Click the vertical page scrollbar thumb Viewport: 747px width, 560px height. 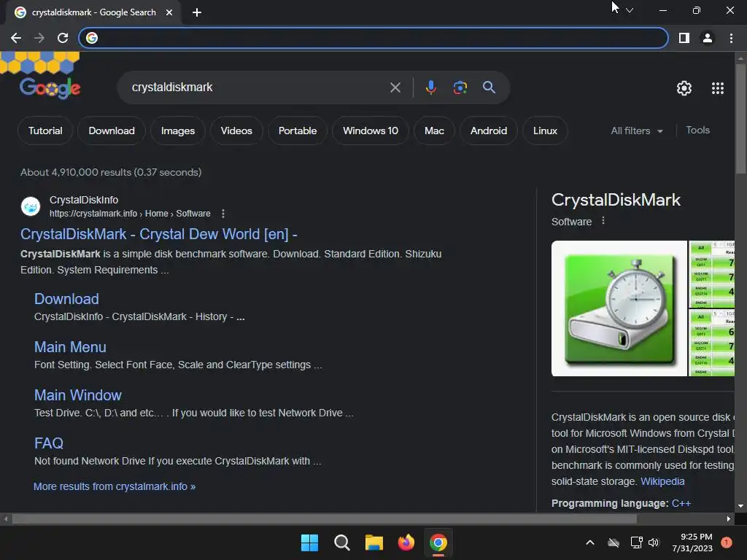click(x=740, y=119)
